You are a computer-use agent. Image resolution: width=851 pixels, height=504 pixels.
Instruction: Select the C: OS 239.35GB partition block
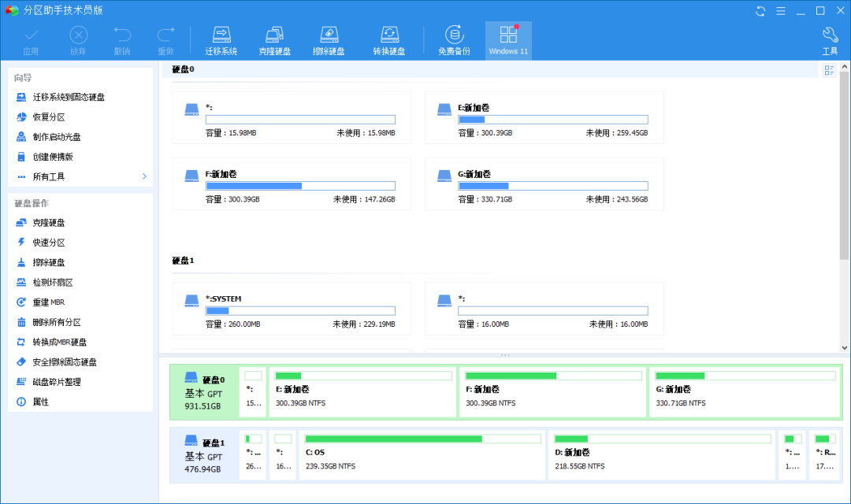click(422, 455)
